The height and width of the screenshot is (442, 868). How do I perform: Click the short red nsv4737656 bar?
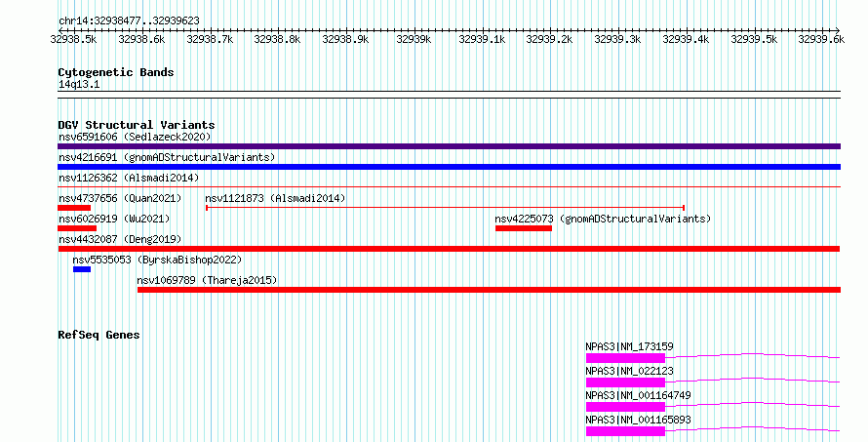(74, 208)
